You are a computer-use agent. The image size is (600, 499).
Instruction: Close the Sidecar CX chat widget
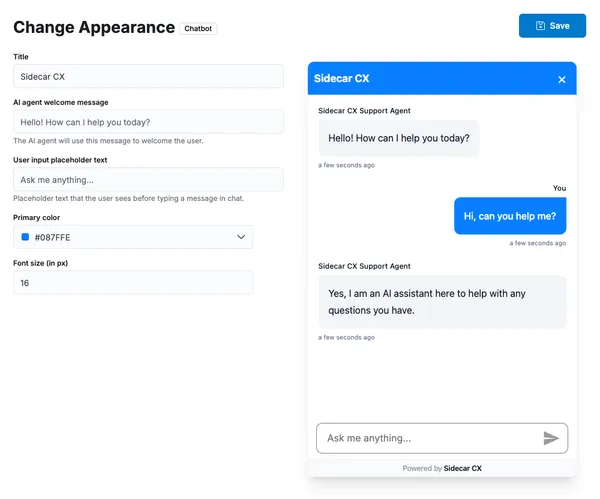click(x=562, y=79)
